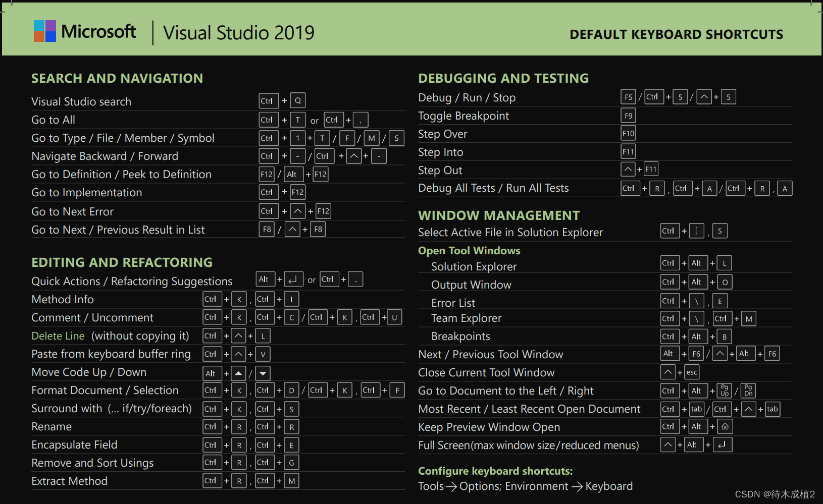The image size is (823, 504).
Task: Click the Microsoft four-color logo
Action: [45, 31]
